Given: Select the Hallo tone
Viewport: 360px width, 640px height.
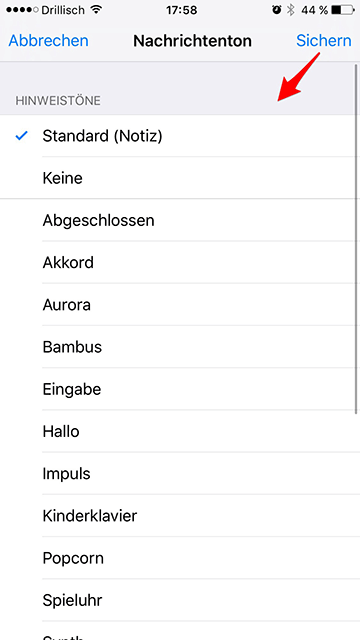Looking at the screenshot, I should click(180, 431).
